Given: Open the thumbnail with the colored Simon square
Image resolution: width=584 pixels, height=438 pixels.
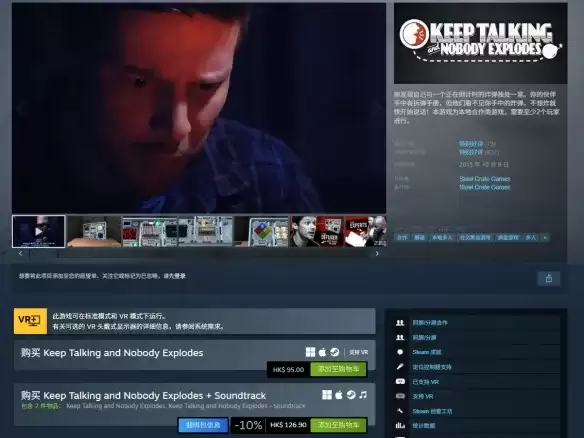Looking at the screenshot, I should pyautogui.click(x=261, y=231).
